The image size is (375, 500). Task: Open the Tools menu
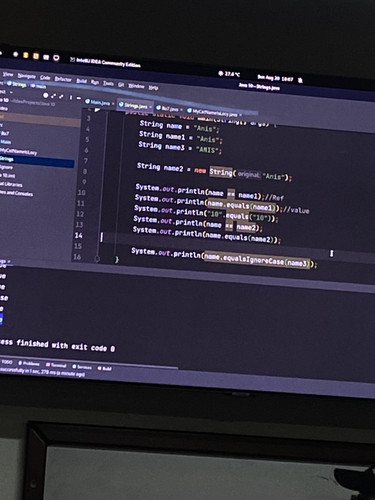pos(108,83)
